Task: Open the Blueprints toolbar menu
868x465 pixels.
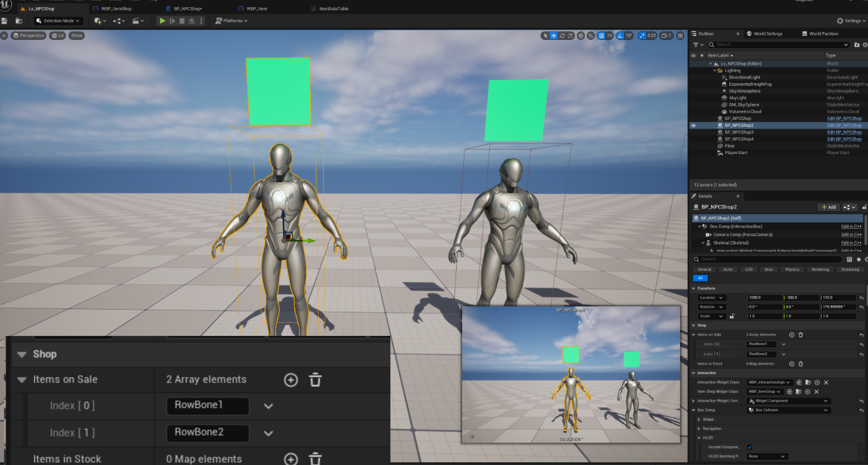Action: point(119,21)
